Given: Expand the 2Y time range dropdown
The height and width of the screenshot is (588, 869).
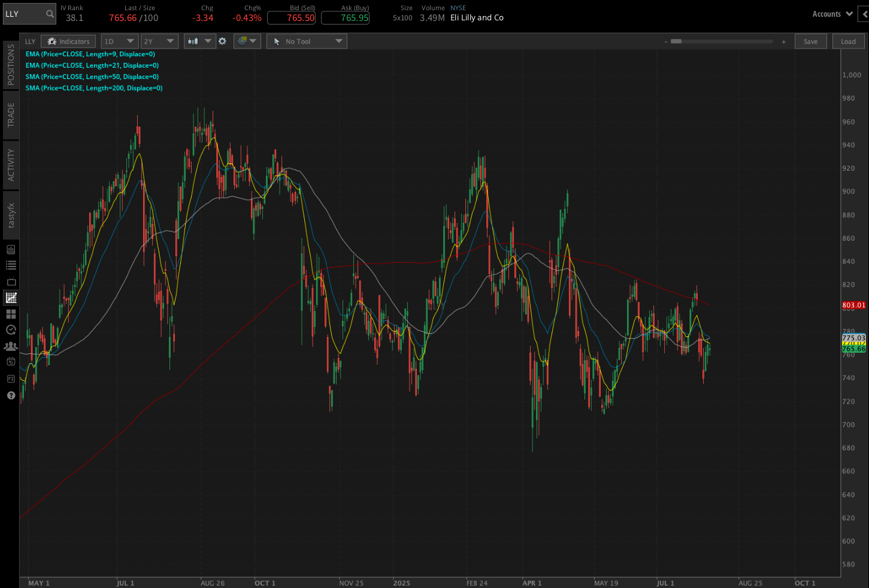Looking at the screenshot, I should 159,41.
